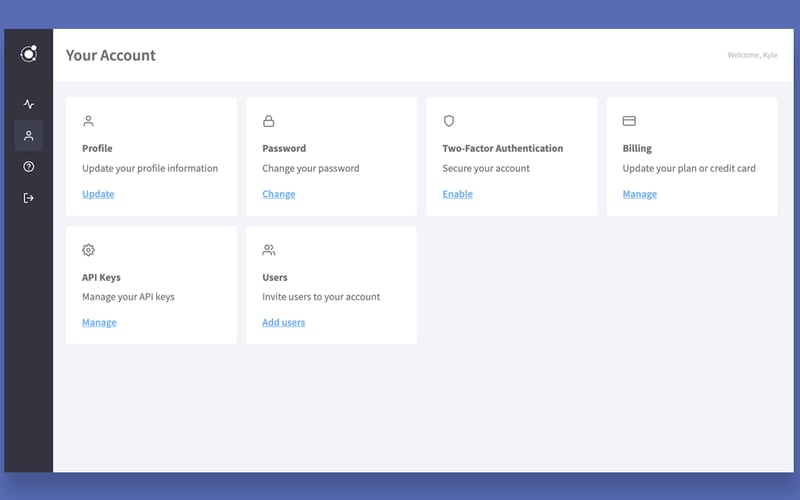The height and width of the screenshot is (500, 800).
Task: Select the account user icon in sidebar
Action: pyautogui.click(x=29, y=135)
